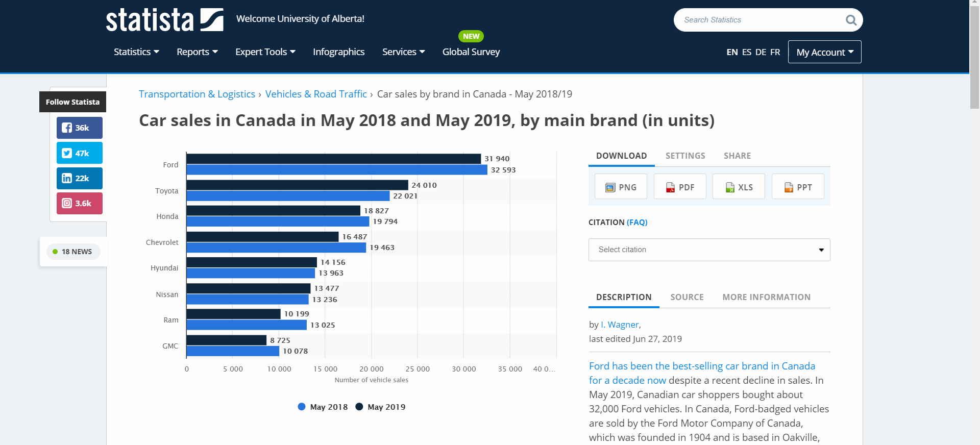Select the Description tab
The width and height of the screenshot is (980, 445).
pos(624,297)
